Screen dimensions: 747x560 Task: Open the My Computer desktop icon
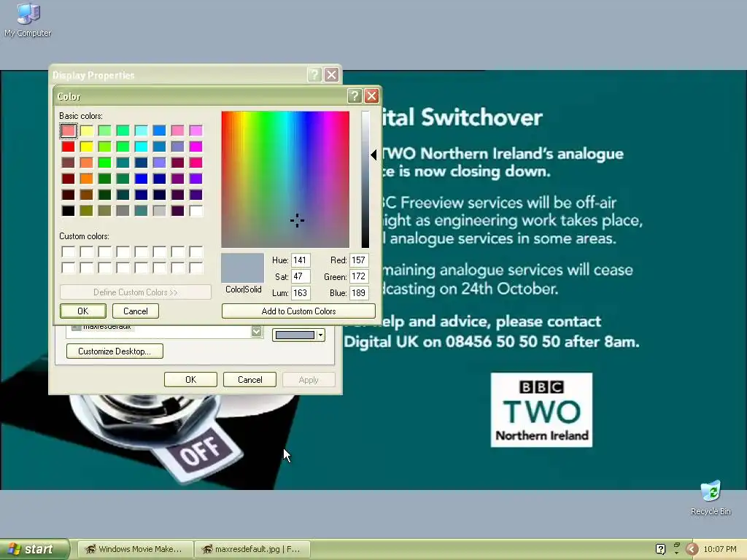(28, 20)
